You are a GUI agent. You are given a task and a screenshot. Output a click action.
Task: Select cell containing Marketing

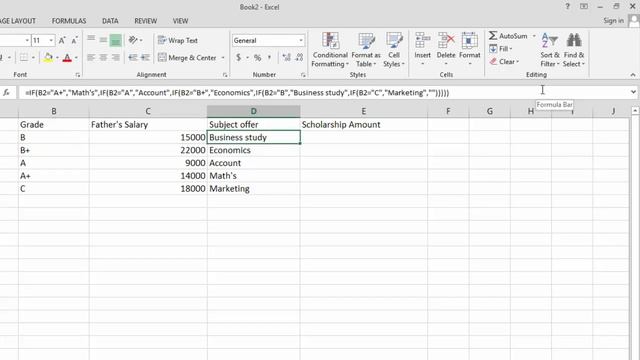coord(253,189)
